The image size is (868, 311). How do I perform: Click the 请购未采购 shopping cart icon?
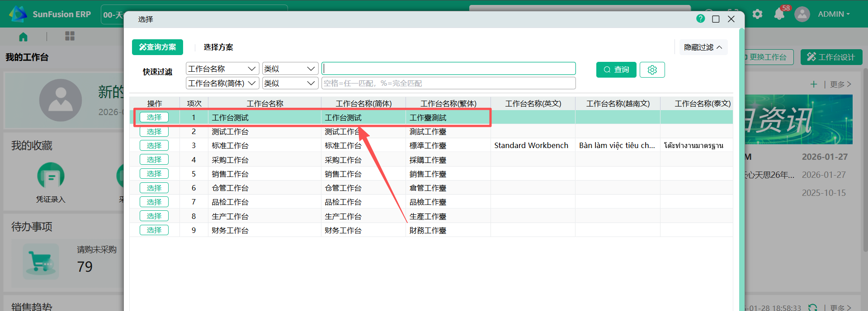[x=41, y=261]
